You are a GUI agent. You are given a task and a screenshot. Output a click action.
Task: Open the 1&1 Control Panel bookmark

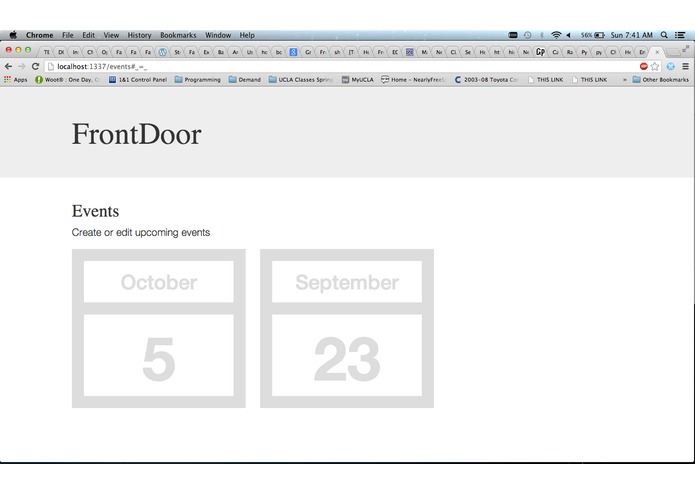tap(138, 80)
